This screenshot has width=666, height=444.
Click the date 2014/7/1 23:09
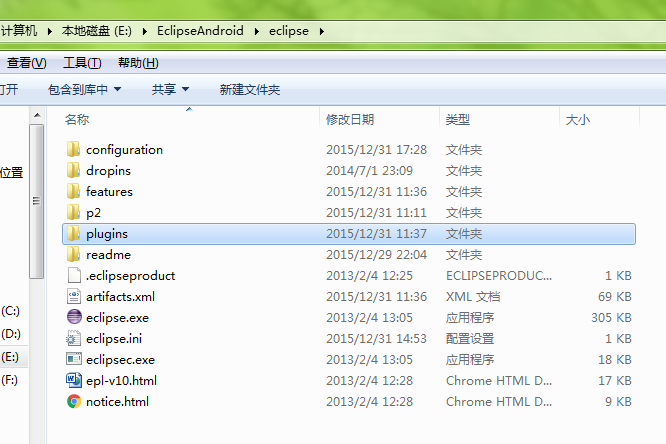click(x=370, y=171)
